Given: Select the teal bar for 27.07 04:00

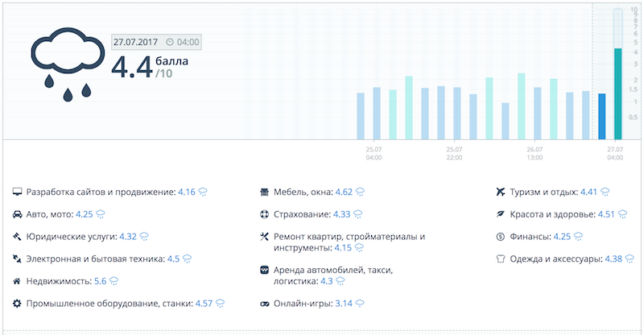Looking at the screenshot, I should click(x=617, y=93).
